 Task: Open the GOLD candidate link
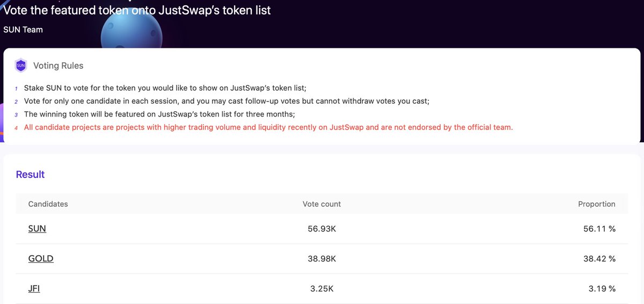tap(41, 259)
